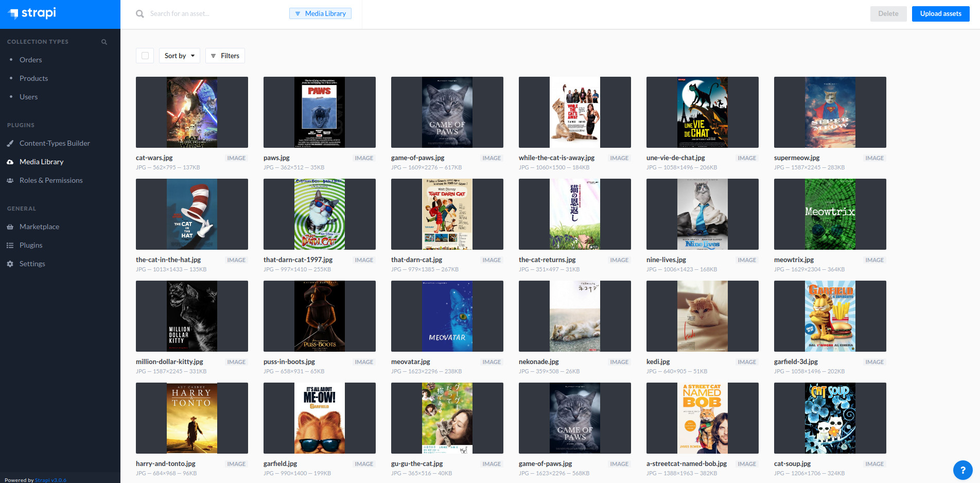Click the Upload assets button
The width and height of the screenshot is (980, 483).
point(941,14)
